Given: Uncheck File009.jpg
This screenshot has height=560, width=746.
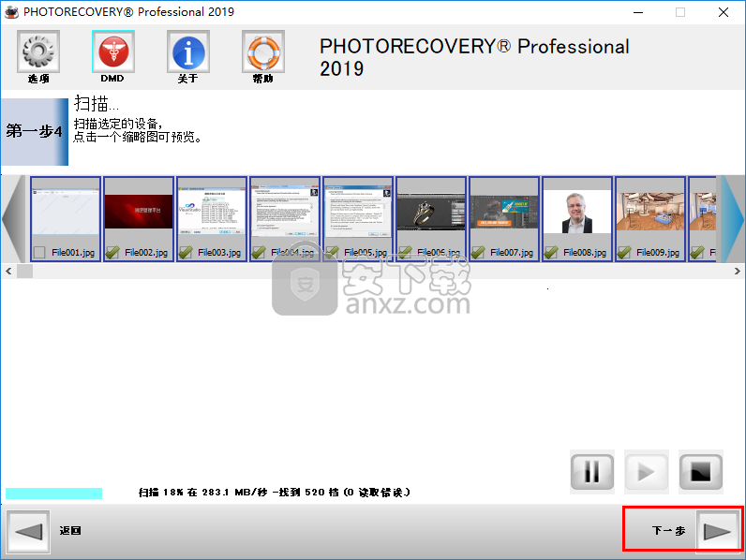Looking at the screenshot, I should click(624, 252).
